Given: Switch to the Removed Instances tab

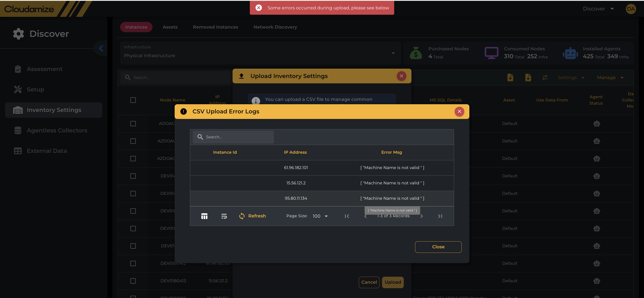Looking at the screenshot, I should [215, 27].
